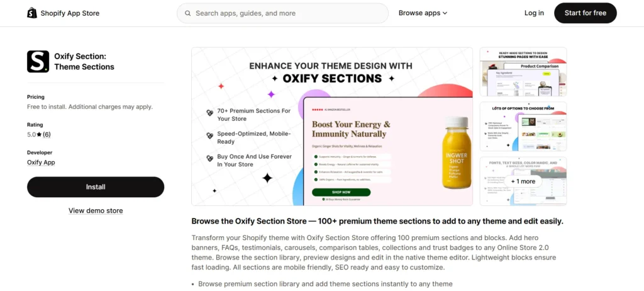Viewport: 644px width, 291px height.
Task: Click the Browse apps chevron arrow
Action: pos(445,13)
